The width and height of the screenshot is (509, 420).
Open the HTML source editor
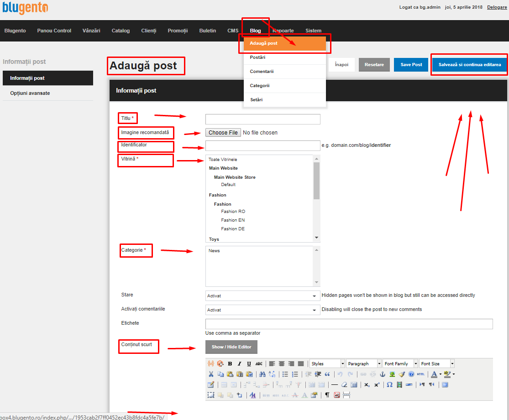click(421, 374)
